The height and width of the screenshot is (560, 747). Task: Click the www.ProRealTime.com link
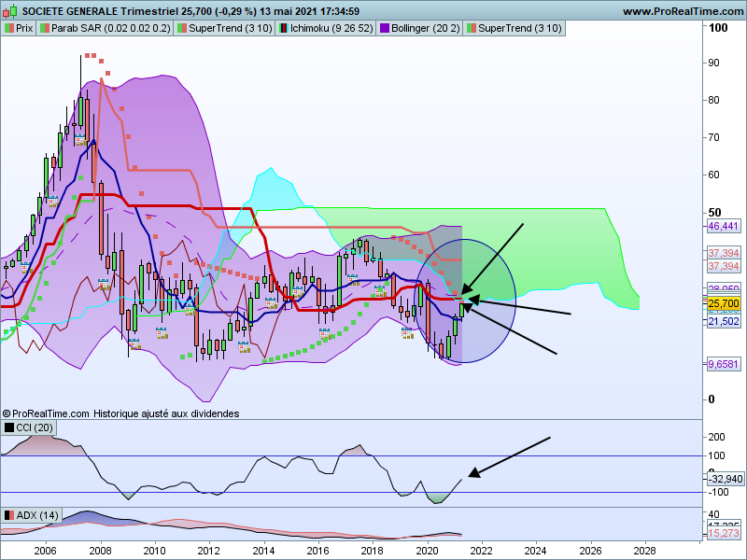684,11
